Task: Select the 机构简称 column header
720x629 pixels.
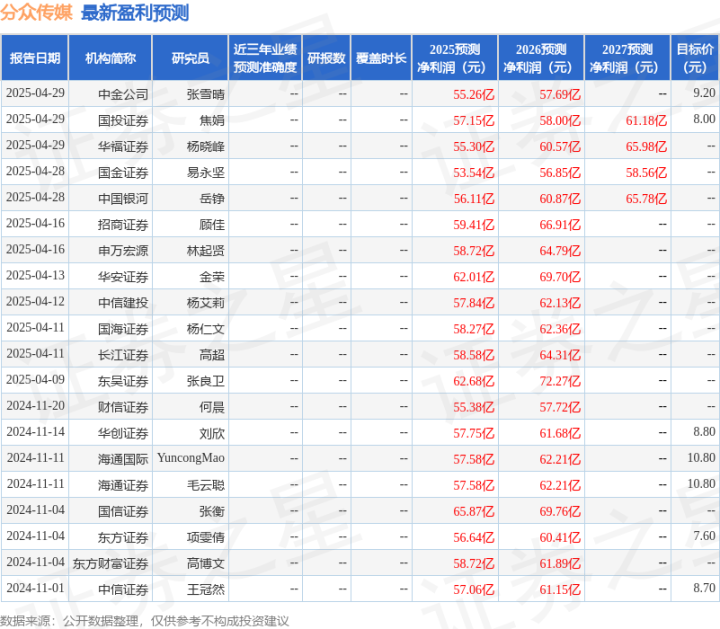Action: tap(110, 58)
